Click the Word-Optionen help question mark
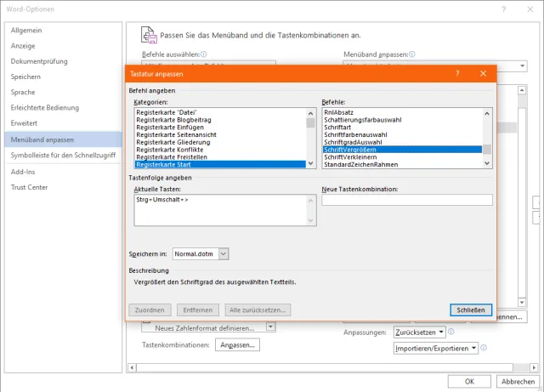Viewport: 544px width, 392px height. (x=504, y=9)
